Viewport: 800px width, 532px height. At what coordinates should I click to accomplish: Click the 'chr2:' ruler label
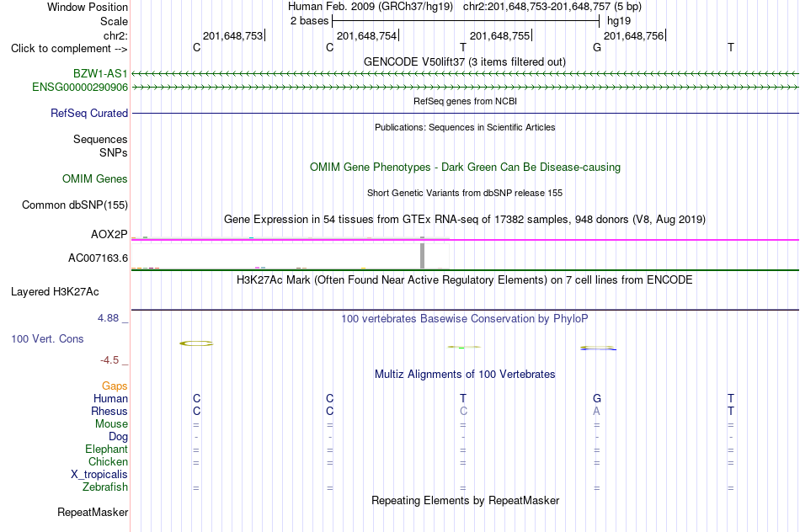(115, 35)
